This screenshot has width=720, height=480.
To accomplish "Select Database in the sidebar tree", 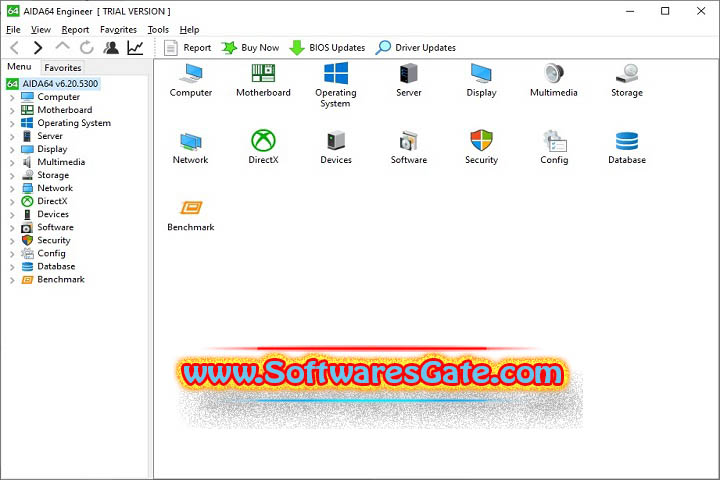I will [56, 266].
